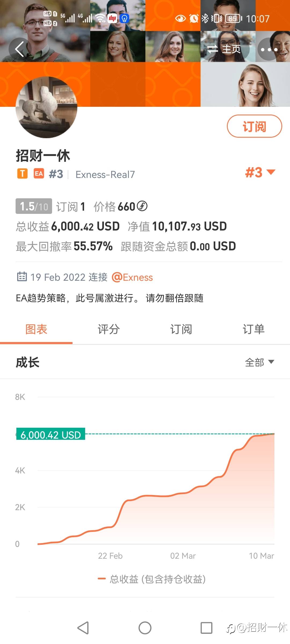
Task: Tap the orange T badge icon
Action: click(23, 174)
